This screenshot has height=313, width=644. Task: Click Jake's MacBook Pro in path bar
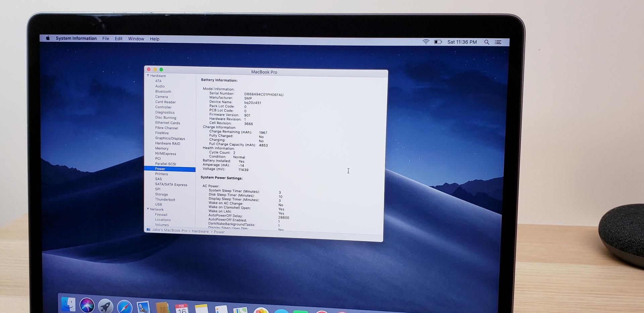click(x=170, y=230)
